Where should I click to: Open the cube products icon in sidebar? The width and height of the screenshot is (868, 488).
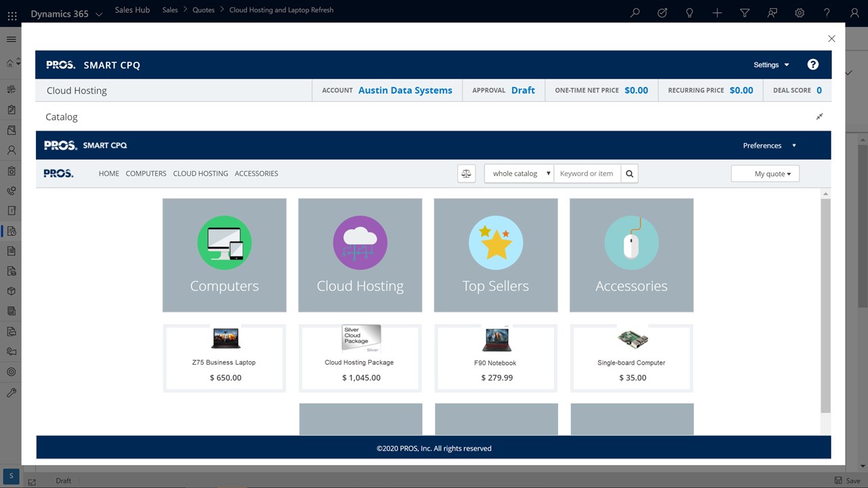coord(11,291)
